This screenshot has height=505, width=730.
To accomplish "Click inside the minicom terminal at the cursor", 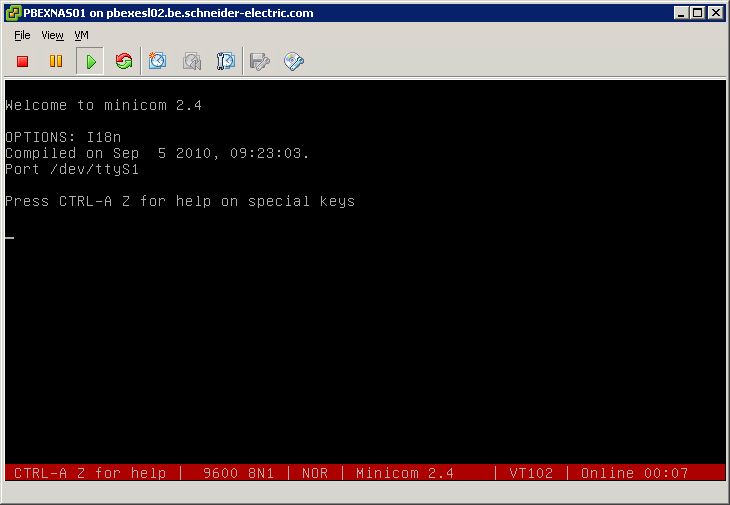I will coord(10,238).
